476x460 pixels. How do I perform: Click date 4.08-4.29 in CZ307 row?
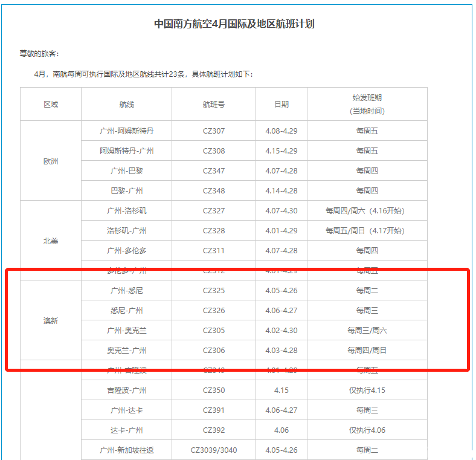(281, 131)
